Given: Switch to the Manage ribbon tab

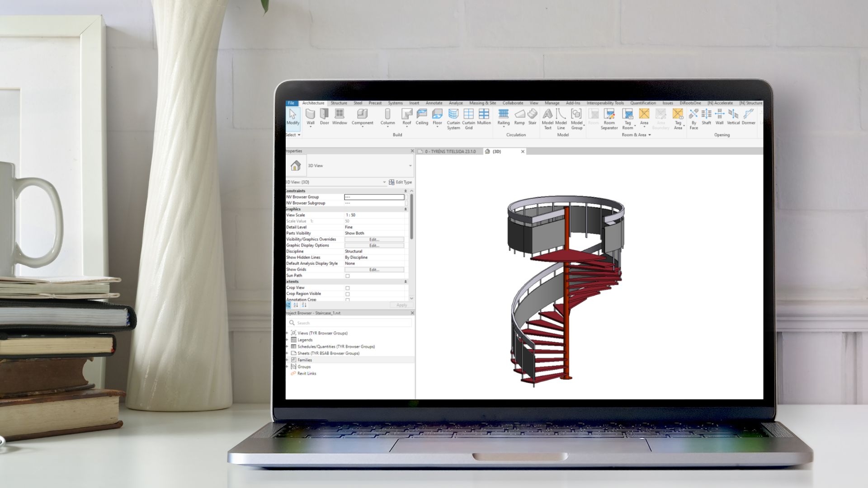Looking at the screenshot, I should pos(552,103).
